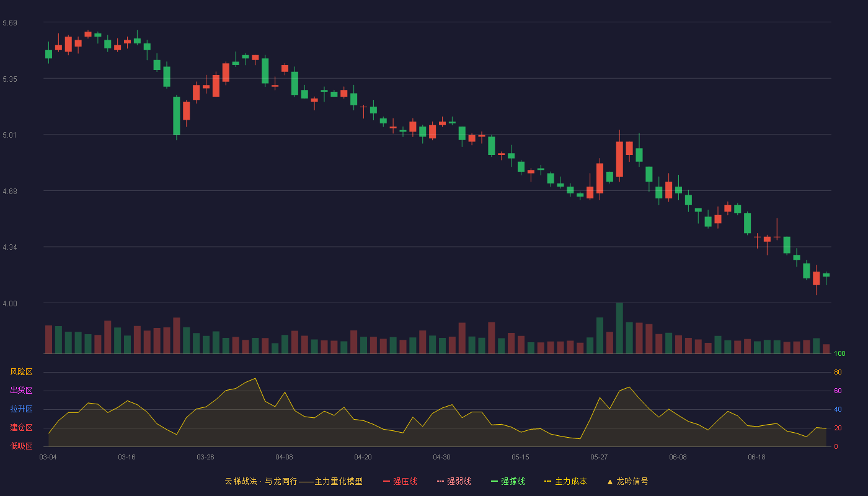This screenshot has width=868, height=496.
Task: Click the green 100 indicator scale value
Action: click(839, 354)
